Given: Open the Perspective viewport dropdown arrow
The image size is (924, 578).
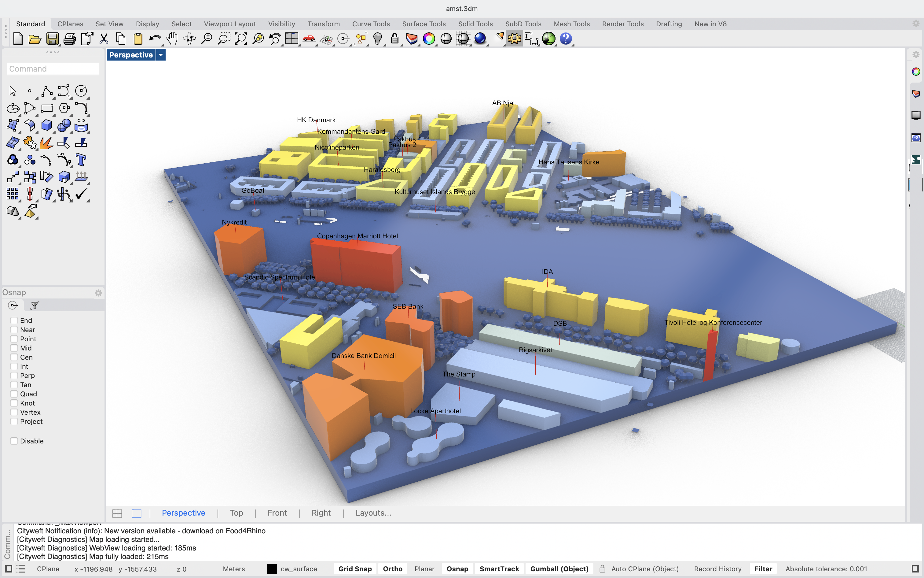Looking at the screenshot, I should tap(161, 55).
